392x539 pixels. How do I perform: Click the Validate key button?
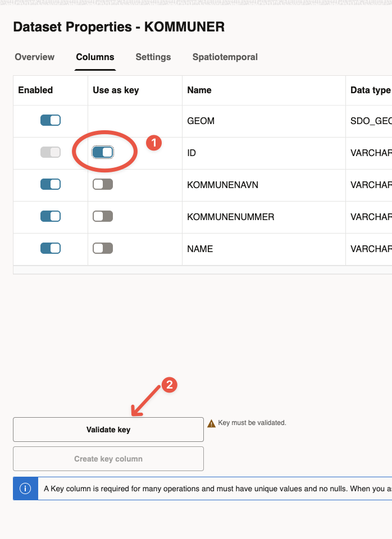pos(108,430)
